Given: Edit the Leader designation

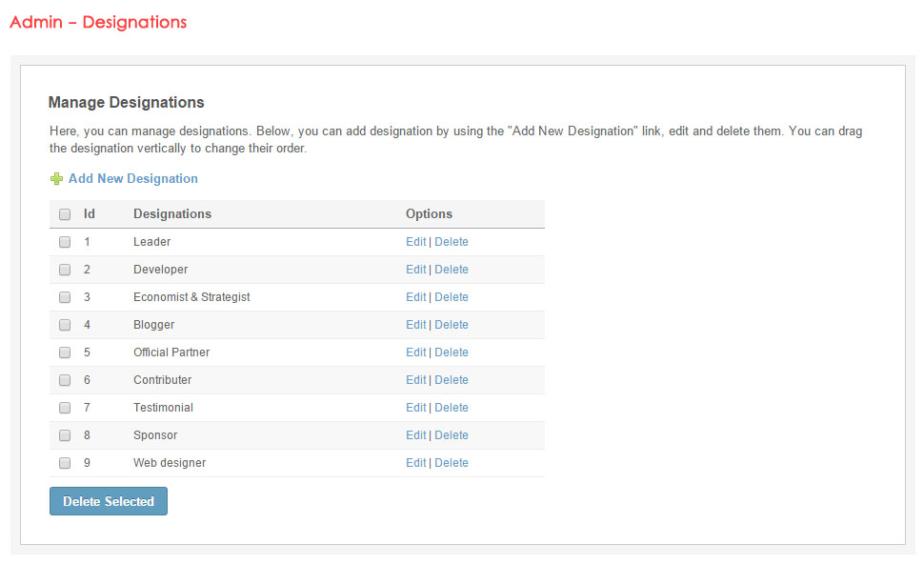Looking at the screenshot, I should pyautogui.click(x=415, y=242).
